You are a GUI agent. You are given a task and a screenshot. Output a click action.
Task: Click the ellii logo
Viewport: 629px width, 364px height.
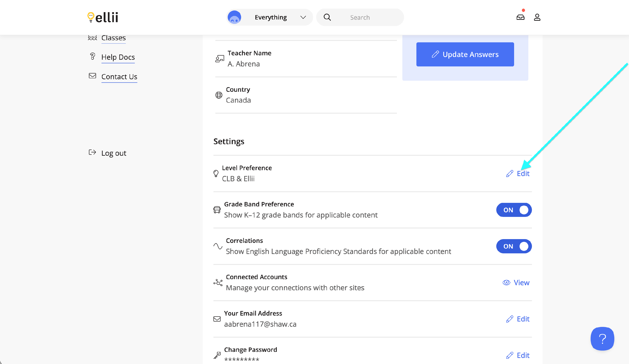(103, 17)
